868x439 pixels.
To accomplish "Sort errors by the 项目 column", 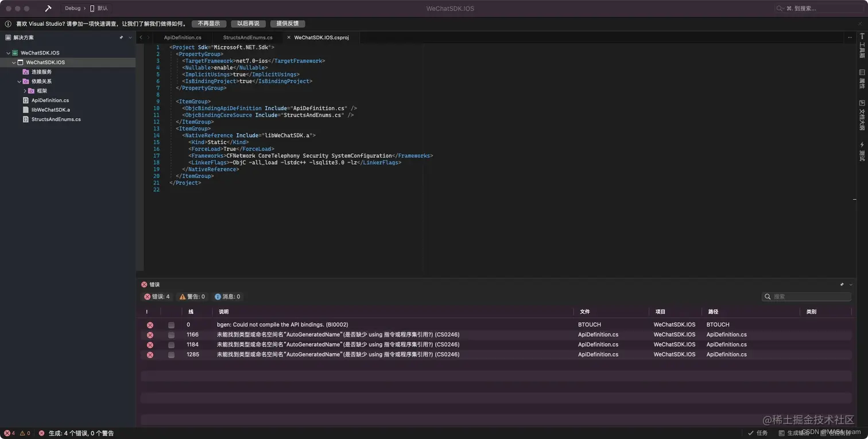I will pos(676,312).
